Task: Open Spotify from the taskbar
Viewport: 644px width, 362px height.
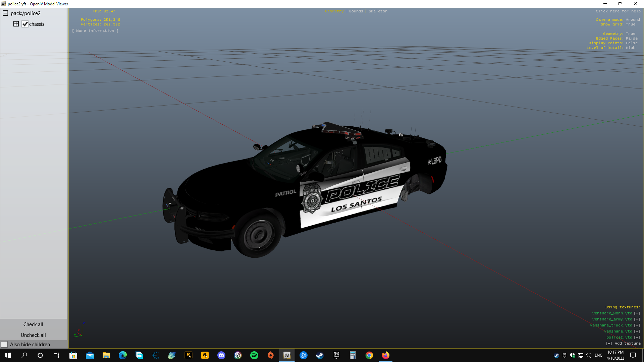Action: pyautogui.click(x=254, y=355)
